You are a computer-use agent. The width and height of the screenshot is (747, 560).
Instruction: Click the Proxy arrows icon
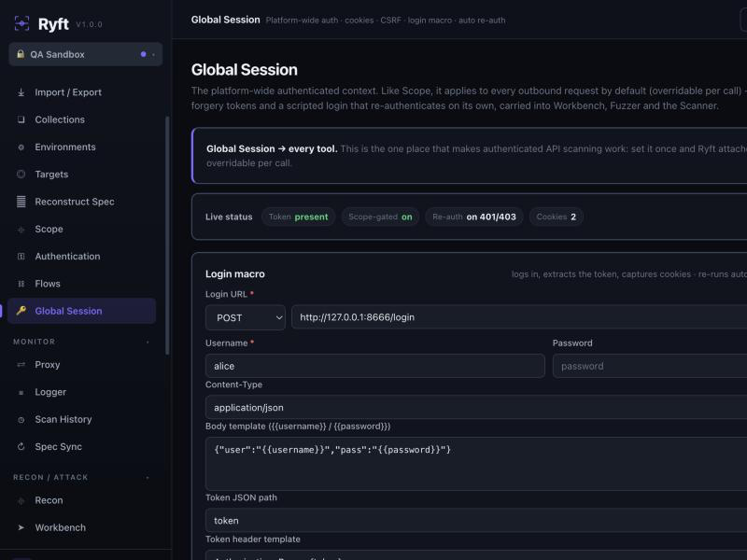point(21,365)
